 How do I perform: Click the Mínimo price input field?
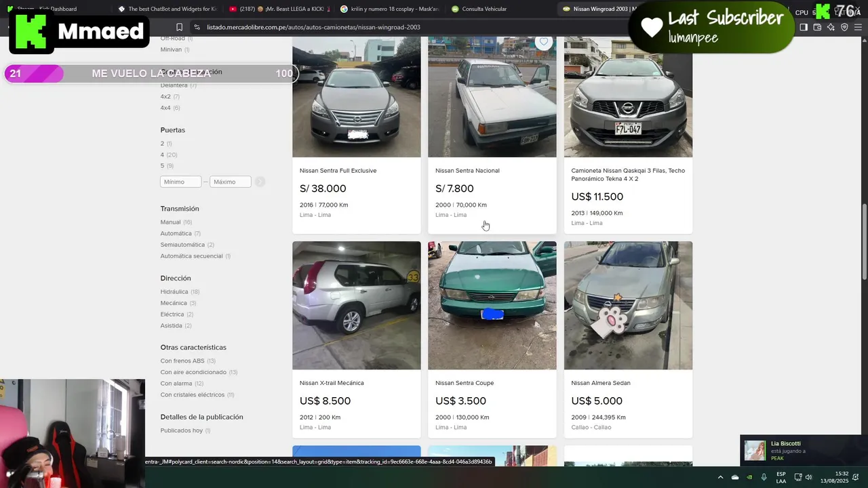(181, 182)
